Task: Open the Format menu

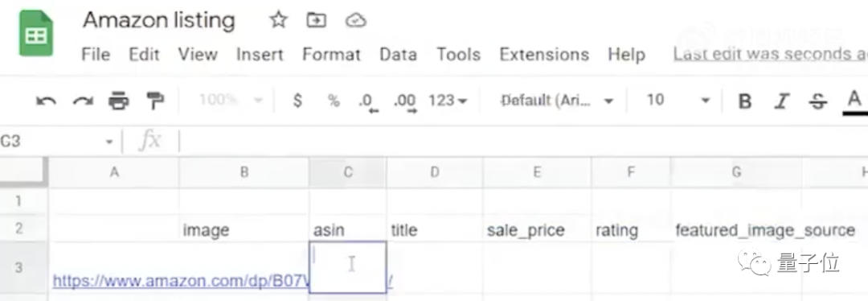Action: click(x=332, y=54)
